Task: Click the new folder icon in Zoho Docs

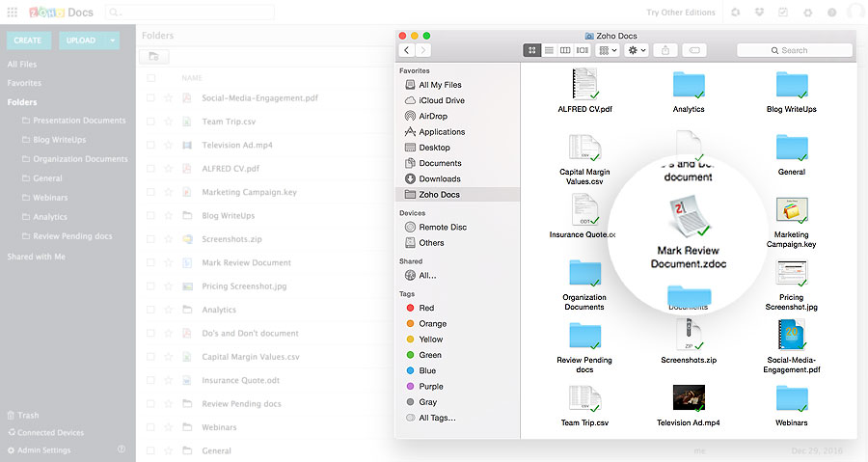Action: click(x=154, y=57)
